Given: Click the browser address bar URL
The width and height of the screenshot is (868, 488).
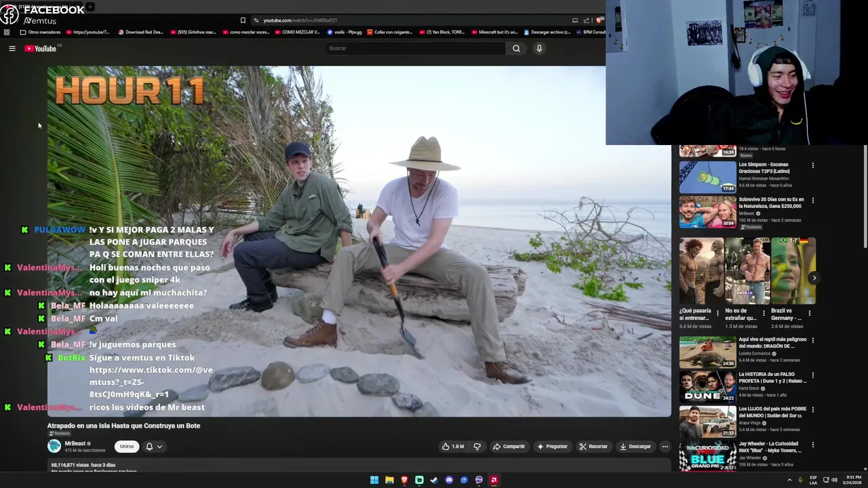Looking at the screenshot, I should coord(300,20).
